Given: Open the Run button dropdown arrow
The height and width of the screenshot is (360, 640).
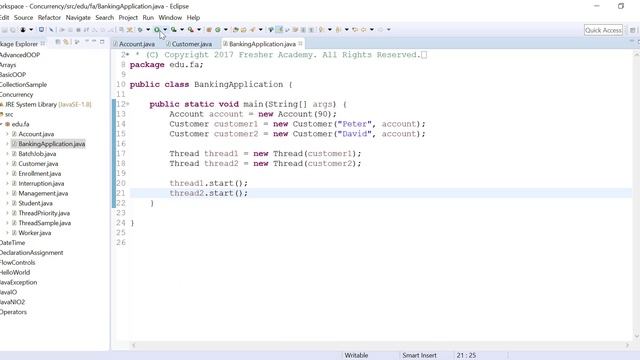Looking at the screenshot, I should pos(165,29).
